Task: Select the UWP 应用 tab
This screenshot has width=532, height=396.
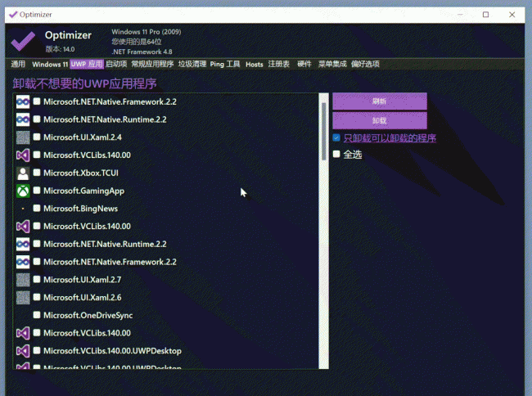Action: click(x=87, y=64)
